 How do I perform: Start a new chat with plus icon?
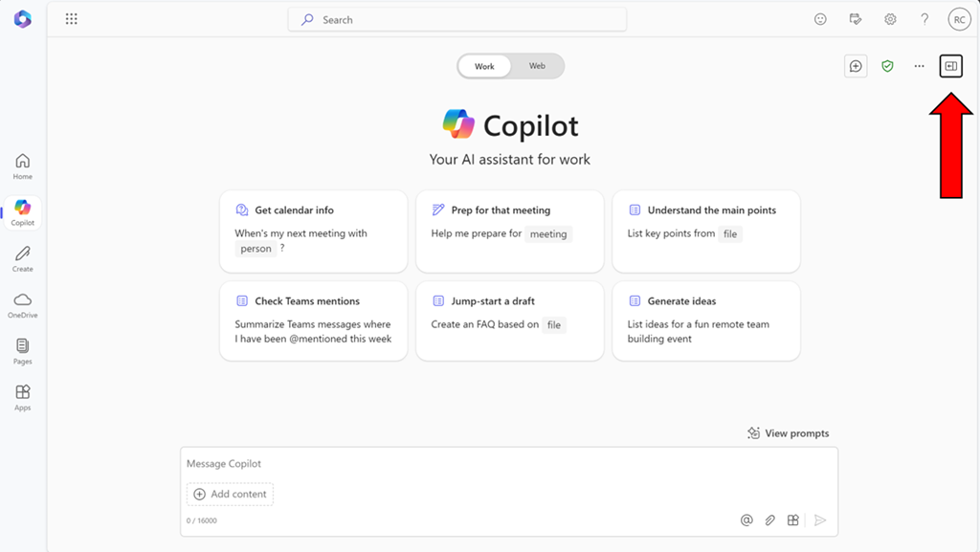(x=856, y=66)
